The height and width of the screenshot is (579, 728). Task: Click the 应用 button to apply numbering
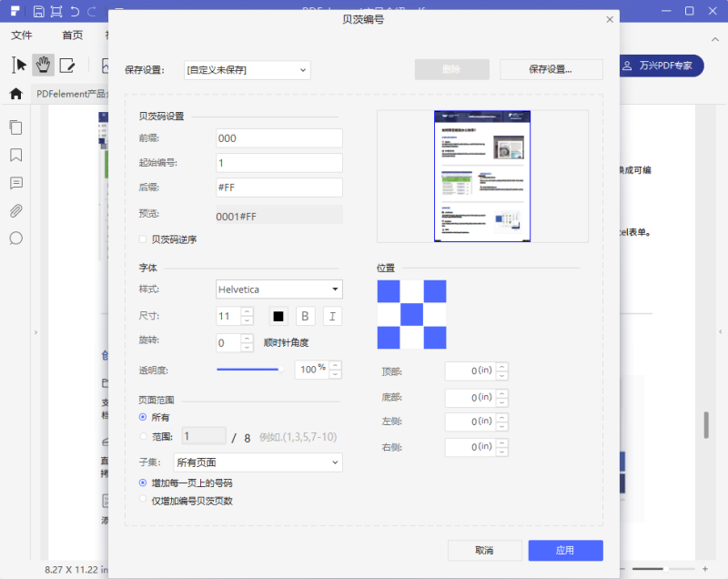565,550
